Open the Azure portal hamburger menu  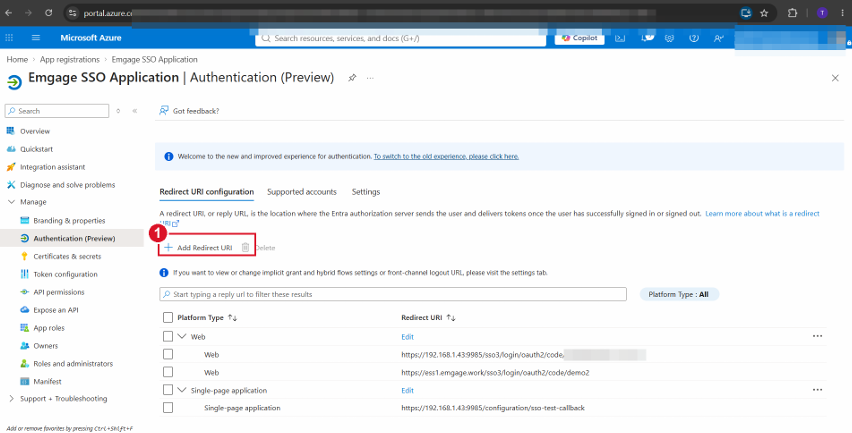[x=36, y=37]
